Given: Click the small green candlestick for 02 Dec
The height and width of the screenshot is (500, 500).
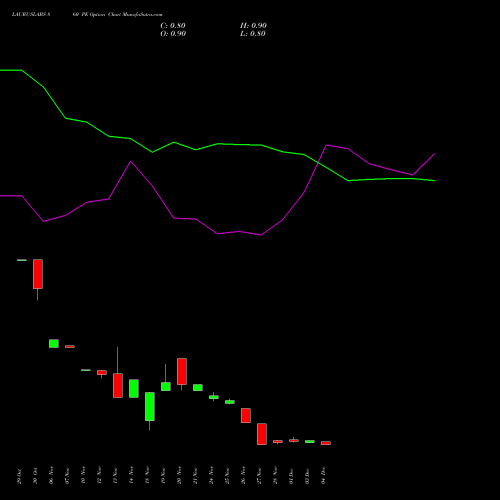Looking at the screenshot, I should [310, 441].
